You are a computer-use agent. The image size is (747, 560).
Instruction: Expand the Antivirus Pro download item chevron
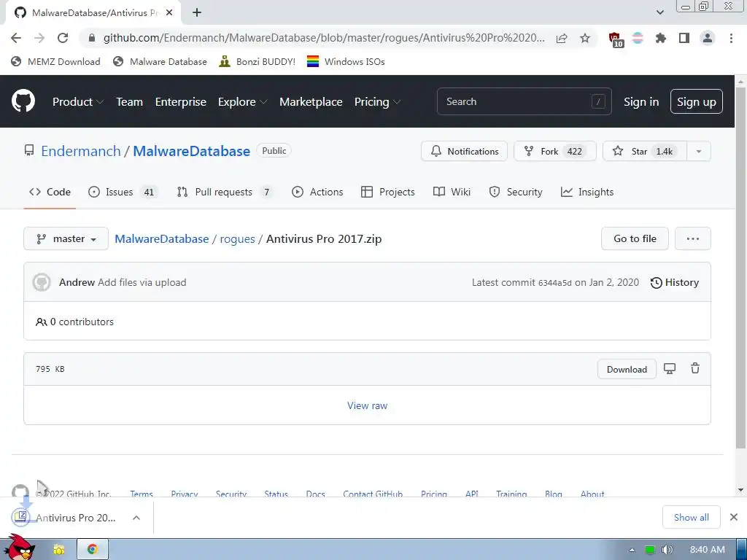[x=136, y=518]
